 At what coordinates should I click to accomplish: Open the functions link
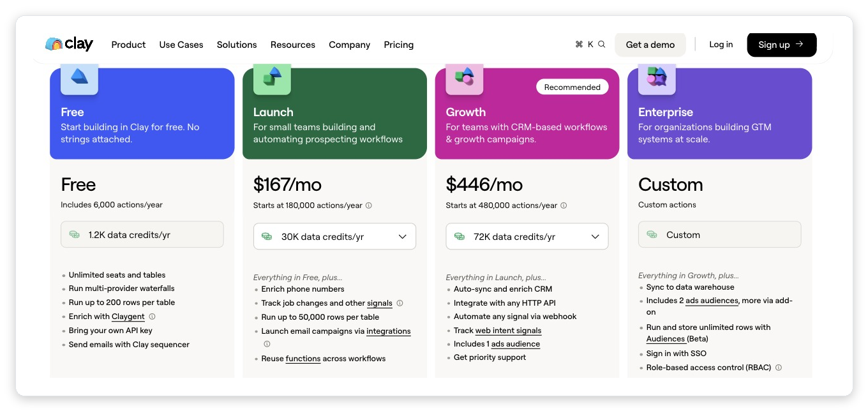click(303, 359)
